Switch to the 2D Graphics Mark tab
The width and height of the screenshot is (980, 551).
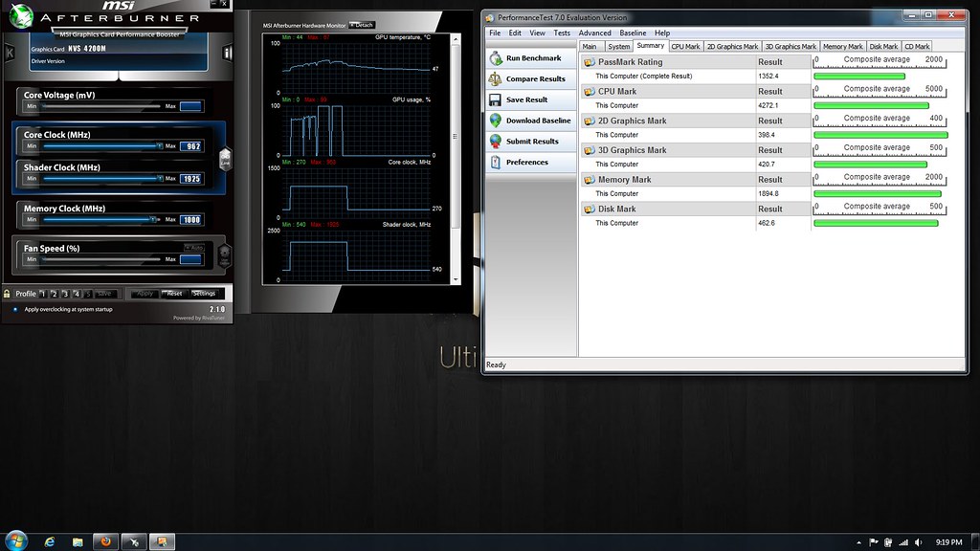point(732,46)
